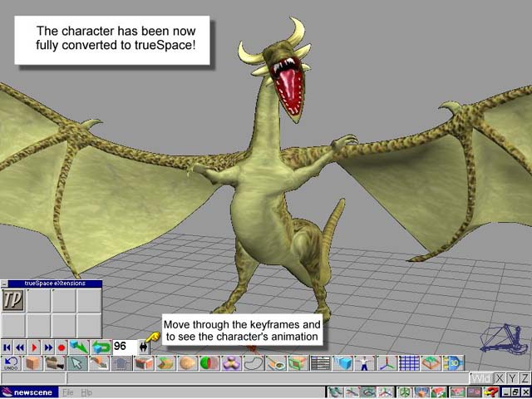Click the camera tool in toolbar
This screenshot has height=399, width=532.
[x=54, y=363]
